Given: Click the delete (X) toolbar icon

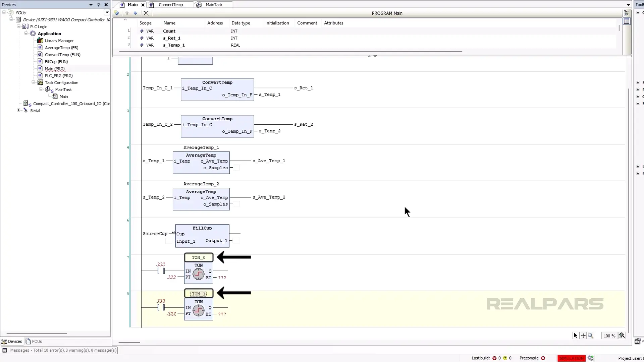Looking at the screenshot, I should [x=146, y=13].
